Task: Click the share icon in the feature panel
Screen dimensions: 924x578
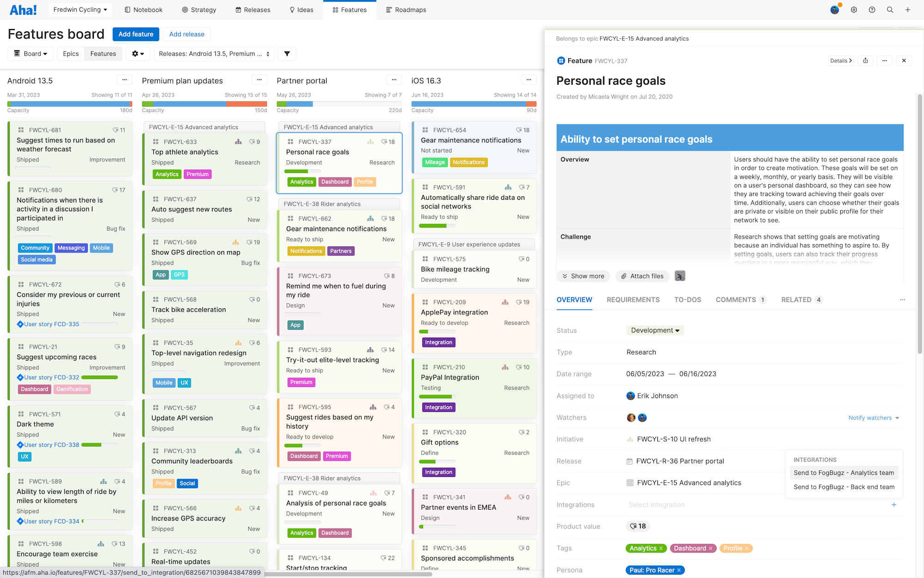Action: (x=865, y=61)
